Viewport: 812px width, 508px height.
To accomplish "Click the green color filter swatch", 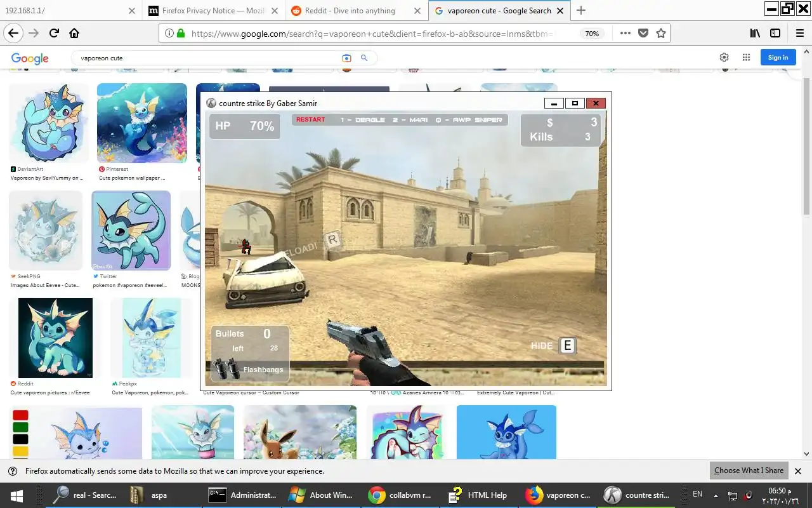I will [20, 427].
